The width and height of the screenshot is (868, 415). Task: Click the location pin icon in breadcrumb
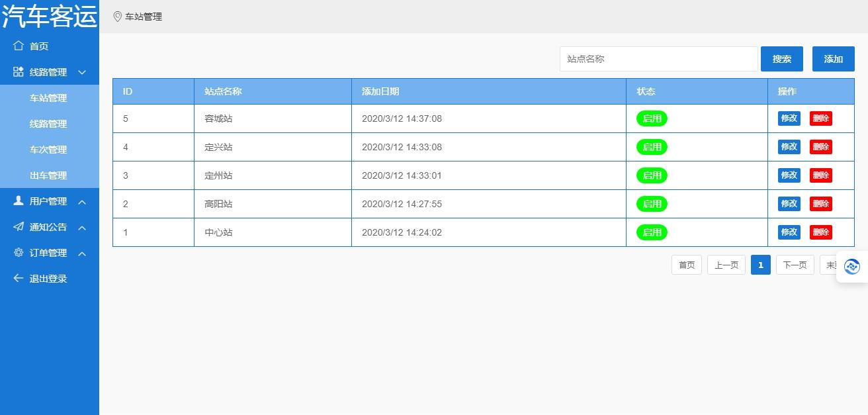(118, 17)
